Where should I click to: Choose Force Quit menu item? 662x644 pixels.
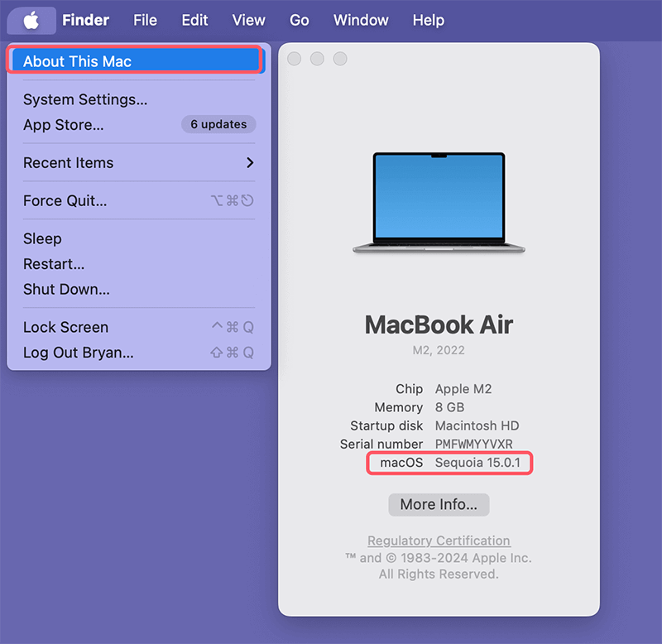138,200
